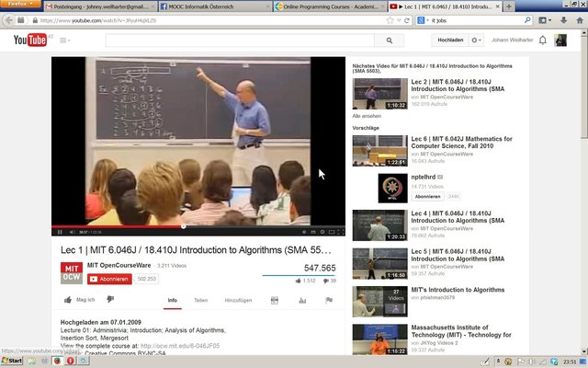Seek using the red video progress bar
Viewport: 588px width, 368px height.
tap(198, 226)
